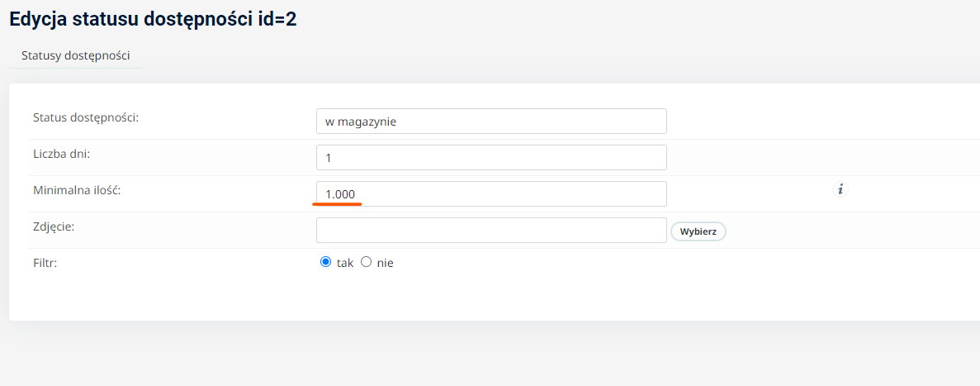This screenshot has height=386, width=980.
Task: Focus the Minimalna ilość field showing 1.000
Action: point(491,194)
